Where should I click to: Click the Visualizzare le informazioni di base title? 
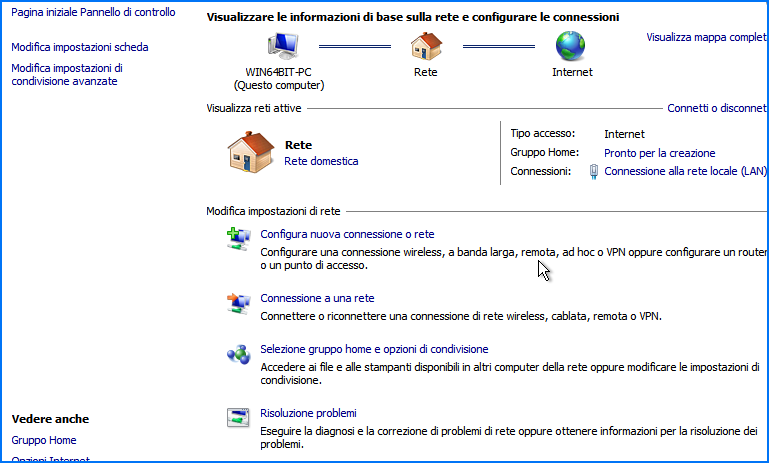413,17
